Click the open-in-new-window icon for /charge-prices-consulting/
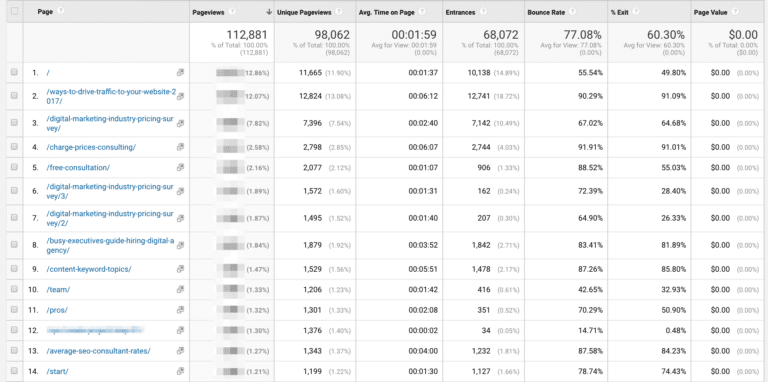Viewport: 768px width, 382px height. click(x=180, y=147)
